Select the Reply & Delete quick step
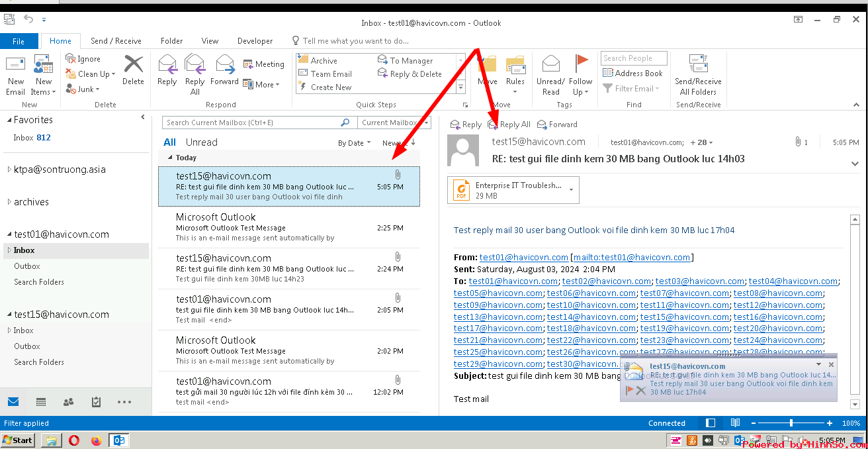The width and height of the screenshot is (868, 449). coord(410,74)
